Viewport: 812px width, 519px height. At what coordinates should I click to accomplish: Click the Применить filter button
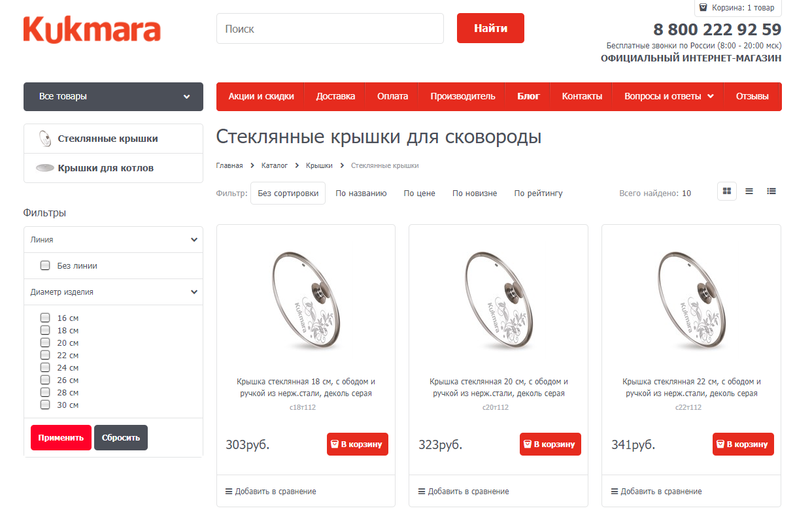click(61, 438)
